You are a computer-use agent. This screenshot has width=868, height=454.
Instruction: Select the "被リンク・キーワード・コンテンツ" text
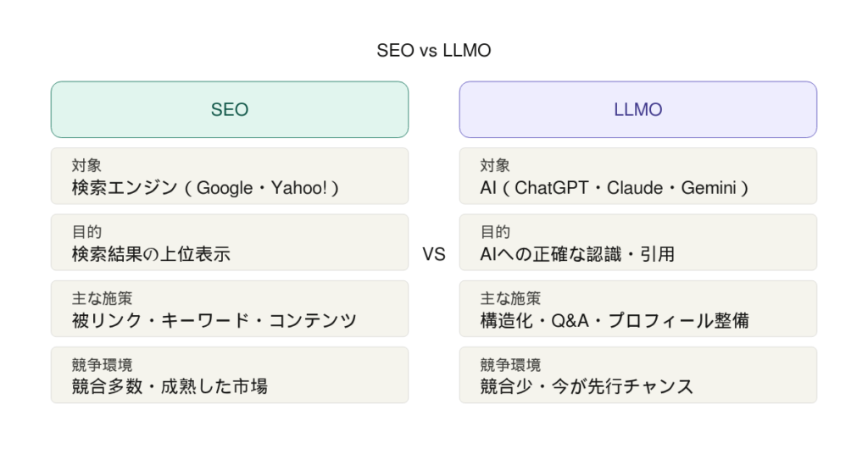click(x=214, y=320)
